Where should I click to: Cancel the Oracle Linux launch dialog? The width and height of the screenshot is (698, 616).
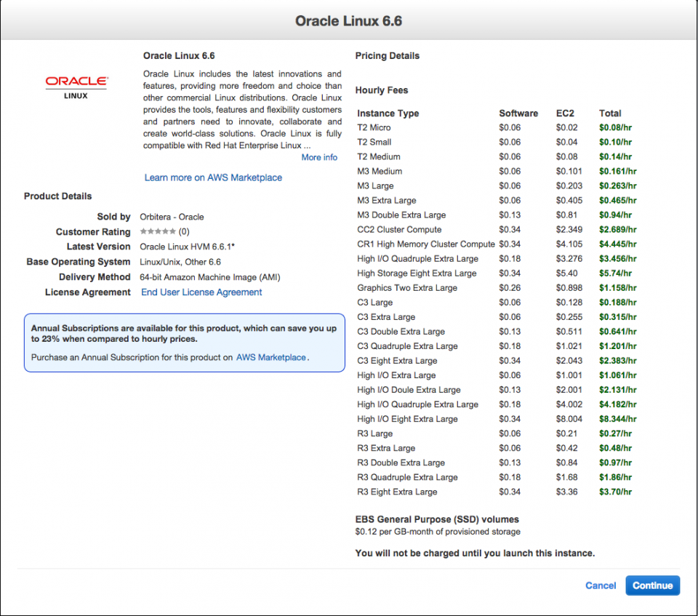point(601,585)
